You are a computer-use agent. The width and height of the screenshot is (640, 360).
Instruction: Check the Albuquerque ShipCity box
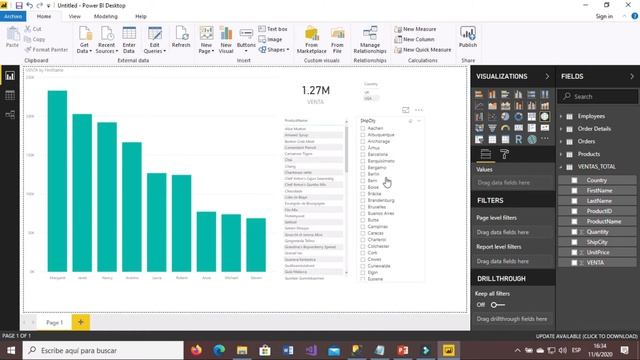tap(362, 135)
